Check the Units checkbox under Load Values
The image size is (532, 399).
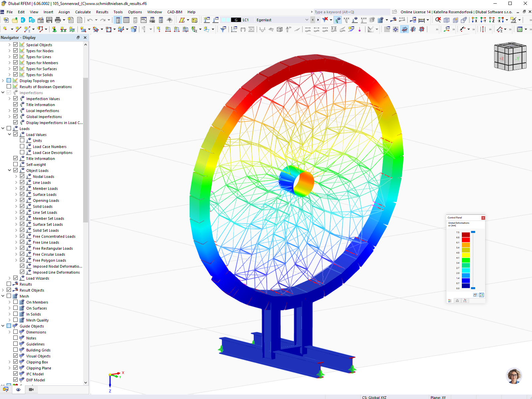point(22,140)
